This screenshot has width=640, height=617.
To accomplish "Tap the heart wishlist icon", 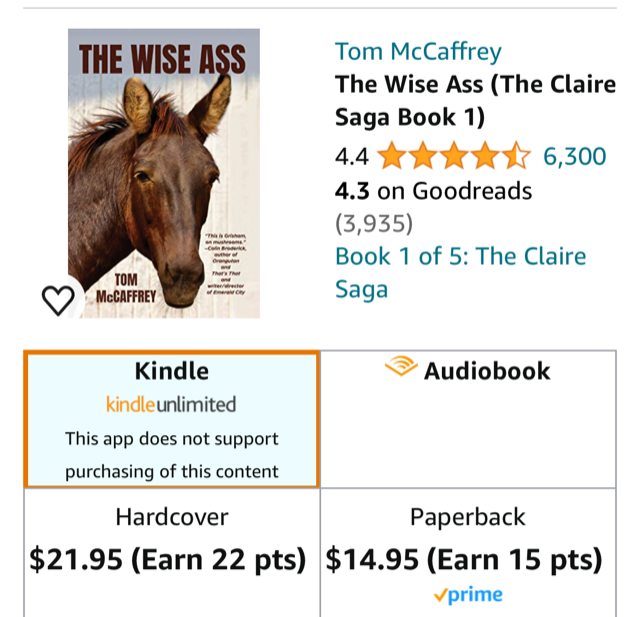I will click(58, 301).
